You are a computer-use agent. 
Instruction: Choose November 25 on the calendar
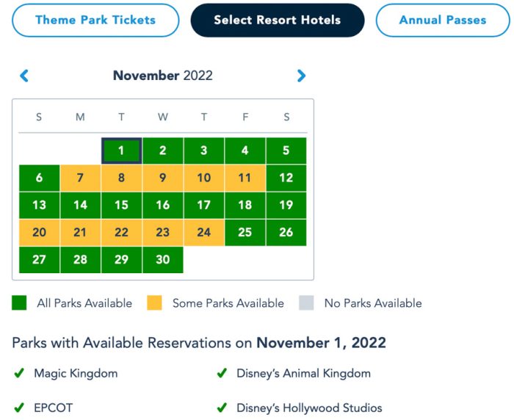click(245, 233)
